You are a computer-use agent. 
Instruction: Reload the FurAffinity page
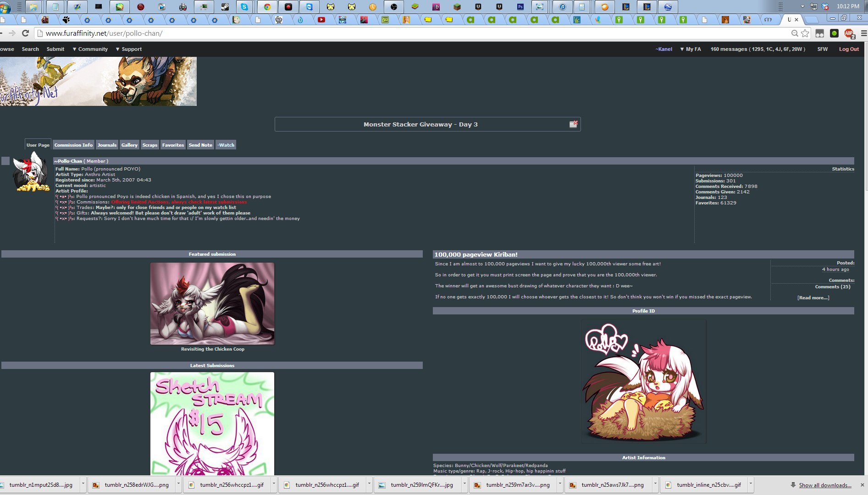[x=26, y=33]
